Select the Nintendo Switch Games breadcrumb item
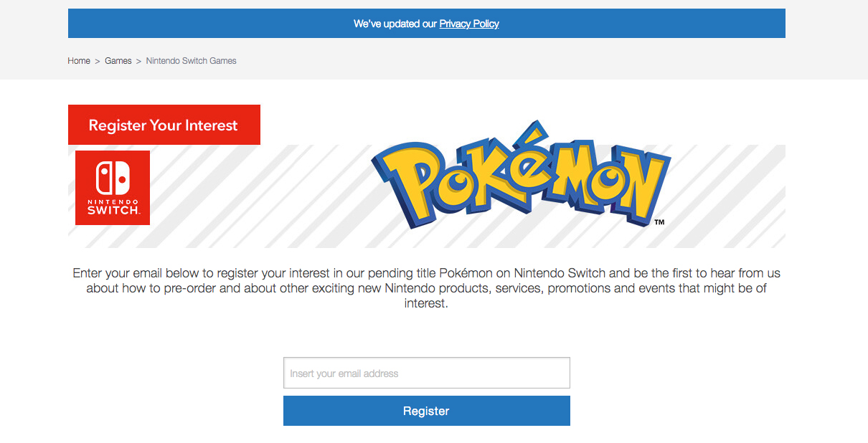This screenshot has width=868, height=443. coord(191,61)
